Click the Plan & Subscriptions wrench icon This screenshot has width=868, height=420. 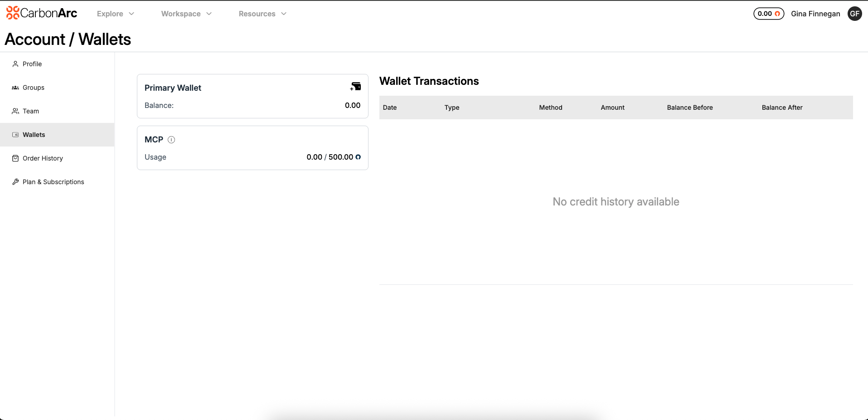tap(15, 182)
